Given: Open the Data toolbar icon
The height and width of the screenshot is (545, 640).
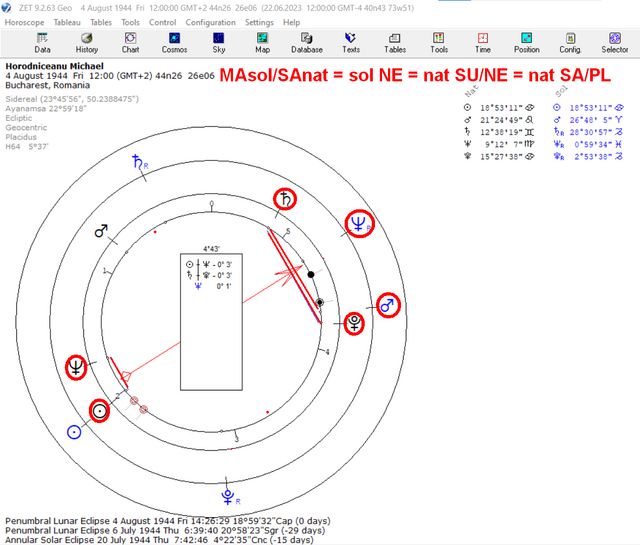Looking at the screenshot, I should click(x=42, y=43).
